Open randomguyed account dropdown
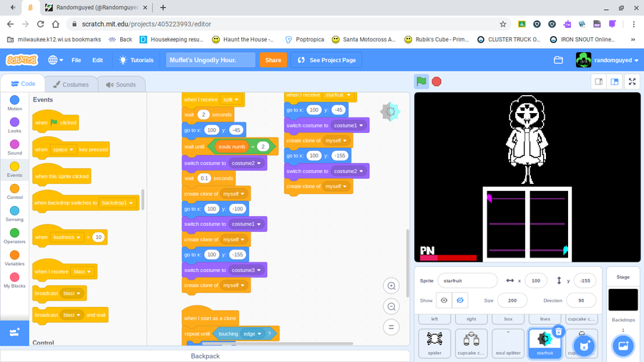Screen dimensions: 644x362 608,60
